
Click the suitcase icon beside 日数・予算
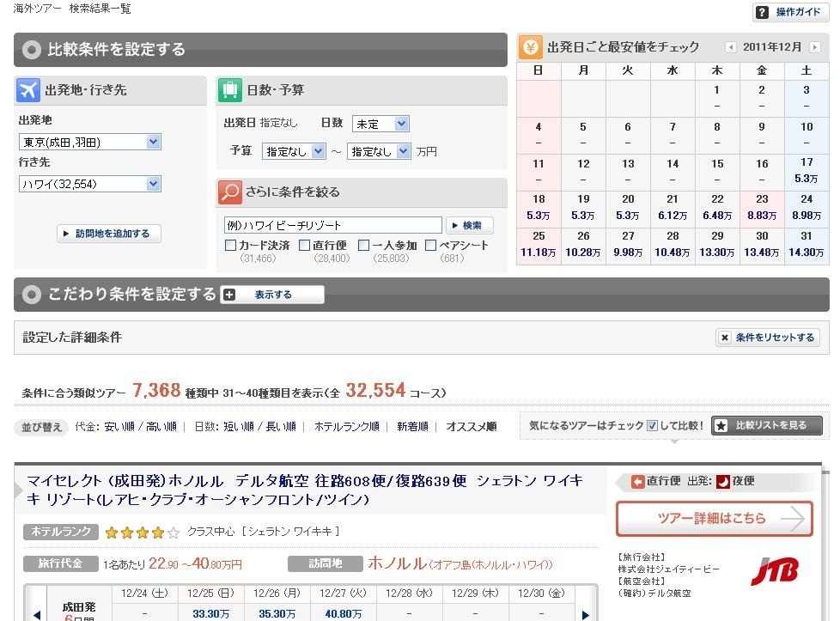(x=230, y=89)
